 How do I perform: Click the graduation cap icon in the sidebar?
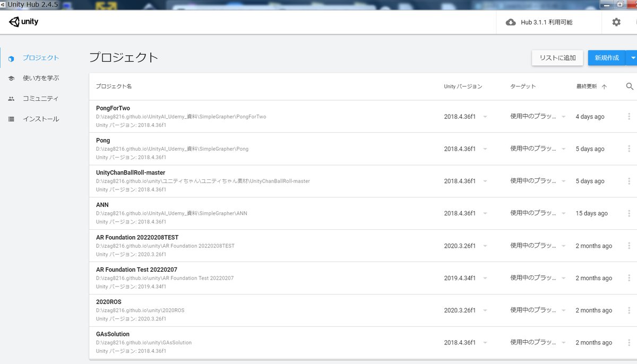[11, 78]
